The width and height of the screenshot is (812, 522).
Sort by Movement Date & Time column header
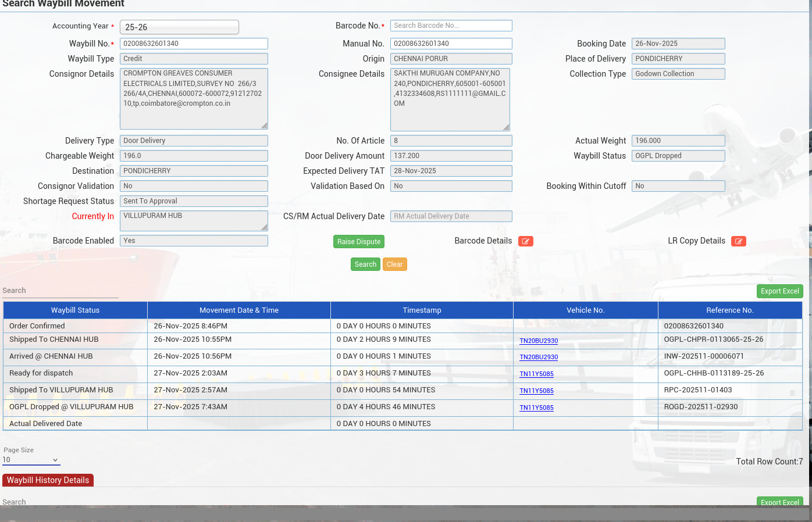pos(238,310)
